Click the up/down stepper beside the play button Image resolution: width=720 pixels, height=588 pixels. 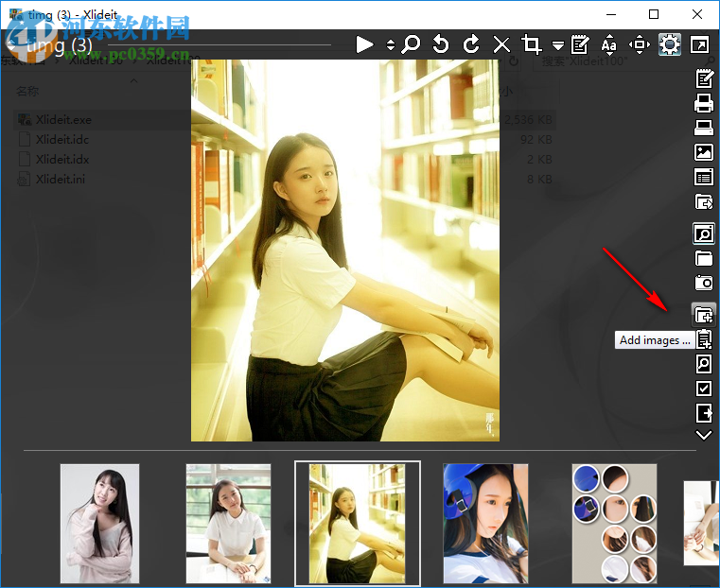(391, 44)
